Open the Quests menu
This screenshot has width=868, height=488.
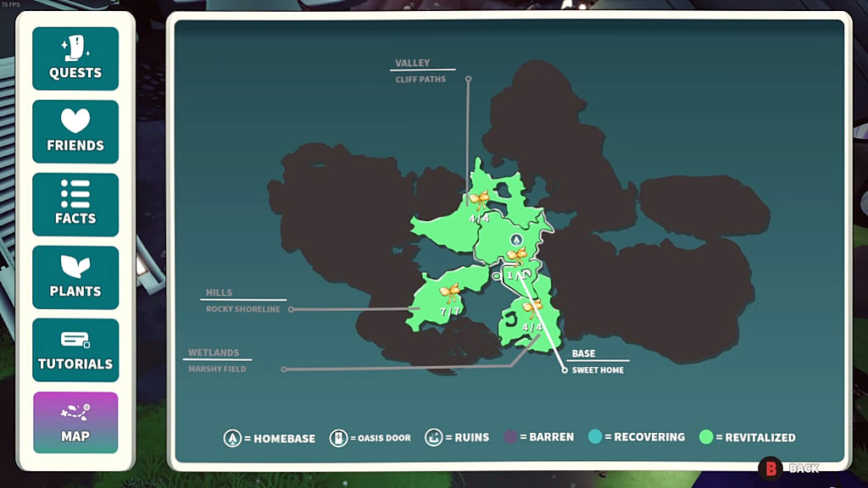[75, 58]
